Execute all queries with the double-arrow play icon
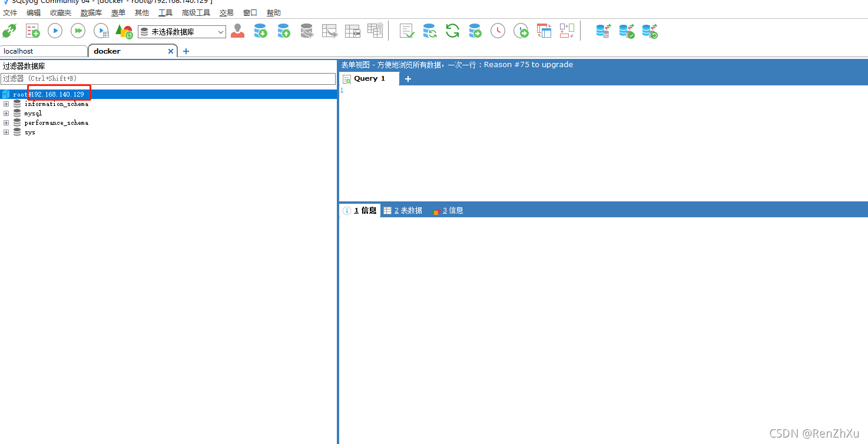868x444 pixels. coord(78,31)
